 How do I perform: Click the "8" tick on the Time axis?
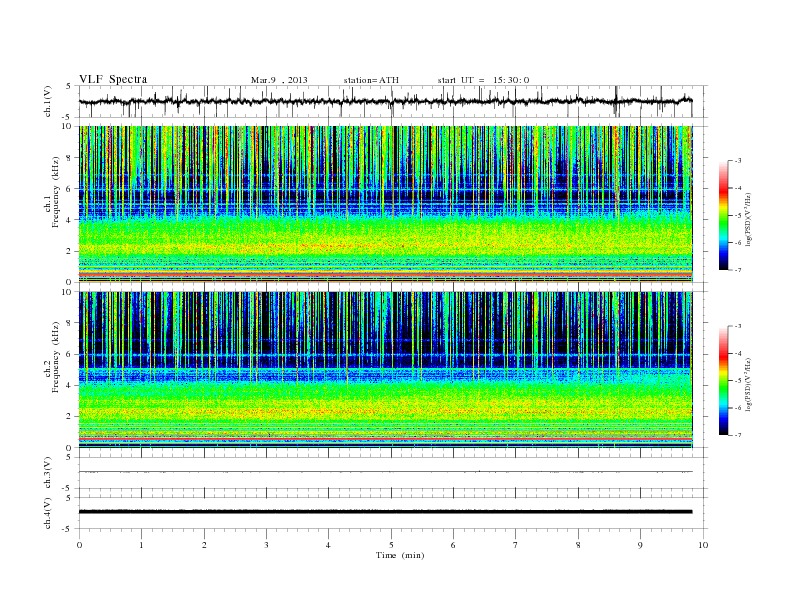pos(578,545)
